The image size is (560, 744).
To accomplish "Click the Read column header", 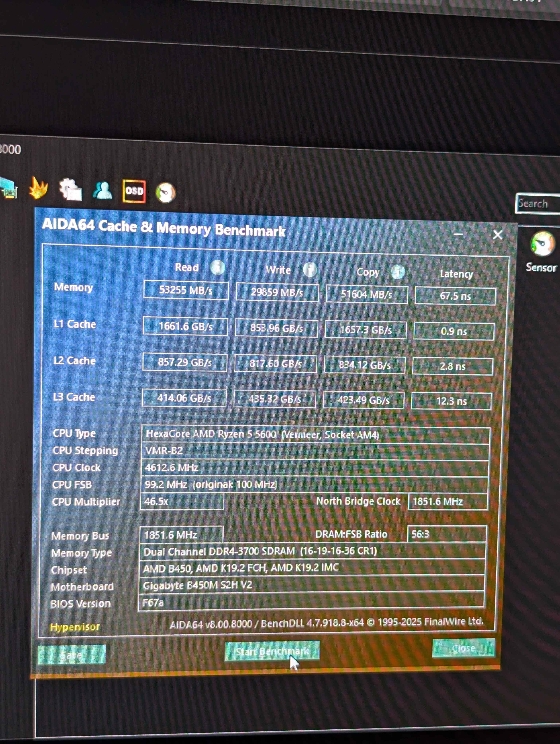I will point(187,267).
